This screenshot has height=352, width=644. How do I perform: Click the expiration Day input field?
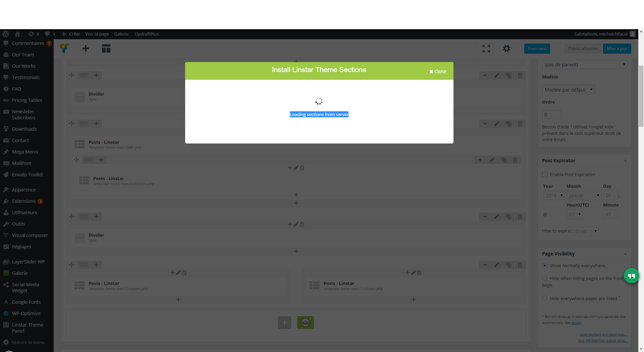611,195
